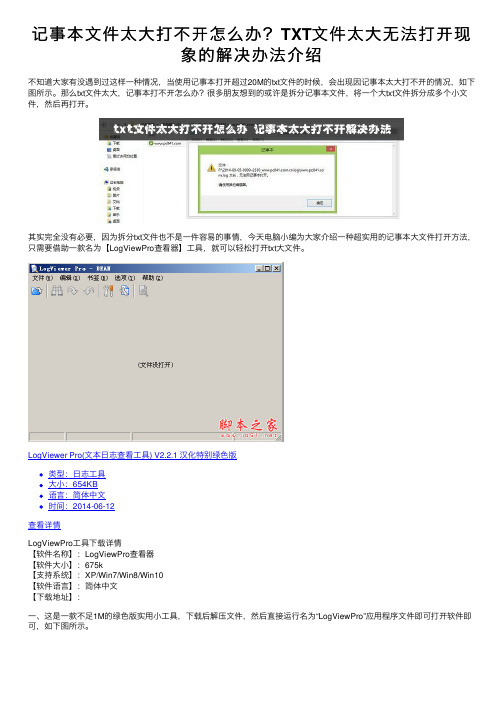
Task: Click the 【软件名称】: LogViewPro查看器 text line
Action: coord(91,554)
